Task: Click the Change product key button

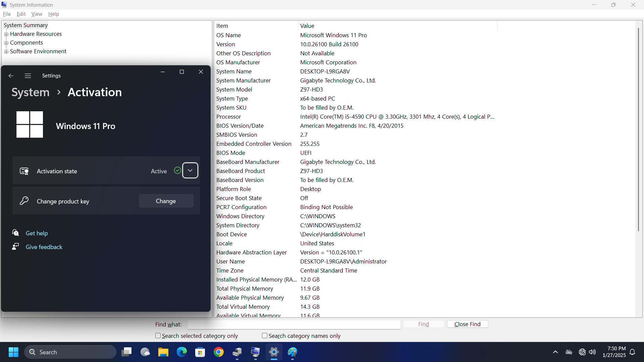Action: click(166, 201)
